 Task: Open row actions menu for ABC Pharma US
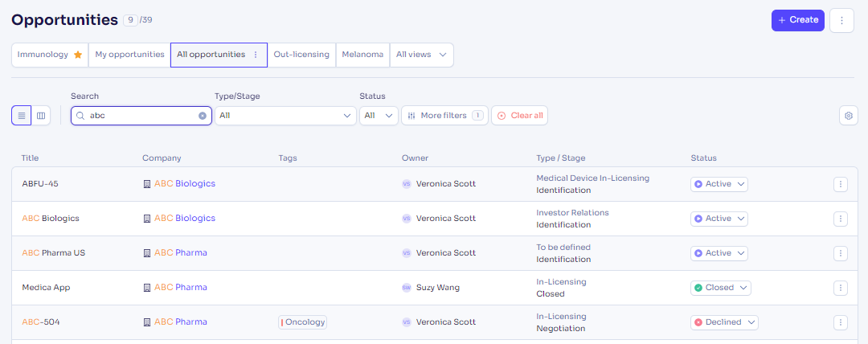(x=841, y=252)
